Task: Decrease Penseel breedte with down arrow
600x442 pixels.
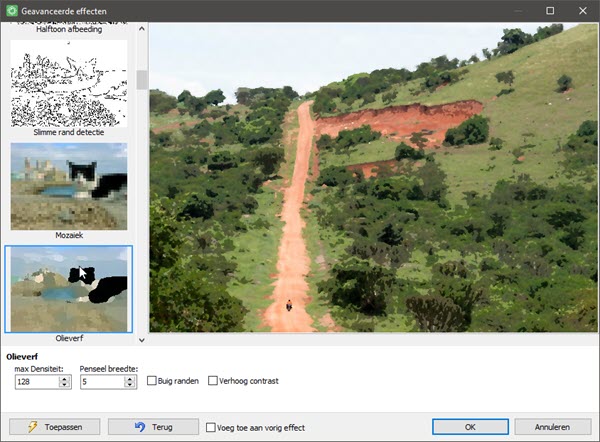Action: tap(130, 385)
